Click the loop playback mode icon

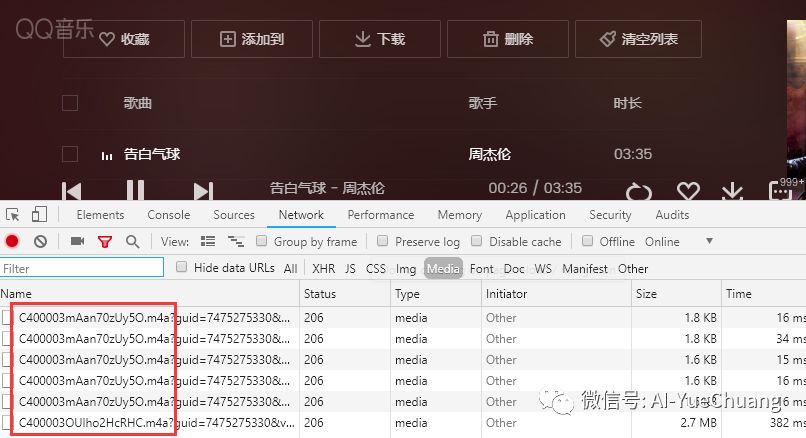coord(639,192)
